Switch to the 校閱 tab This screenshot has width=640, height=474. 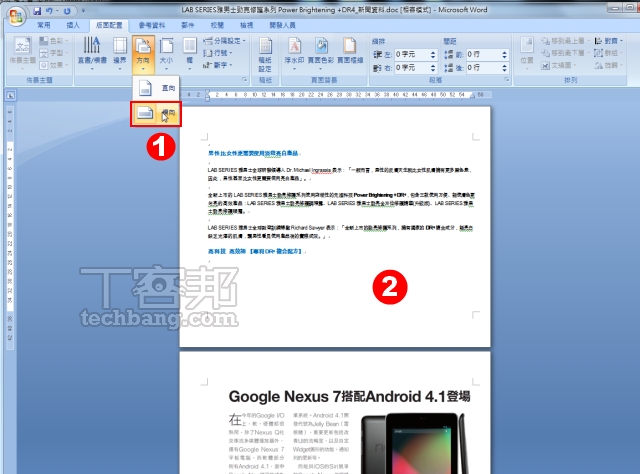(217, 25)
